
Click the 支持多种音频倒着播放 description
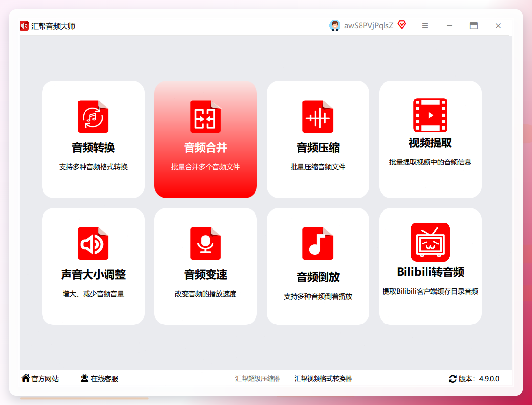click(x=318, y=296)
